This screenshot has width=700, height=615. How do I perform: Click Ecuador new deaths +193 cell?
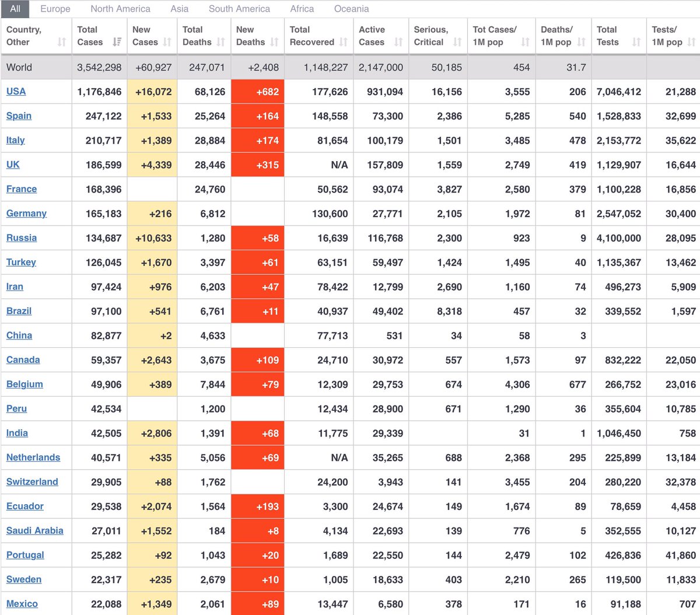[258, 506]
